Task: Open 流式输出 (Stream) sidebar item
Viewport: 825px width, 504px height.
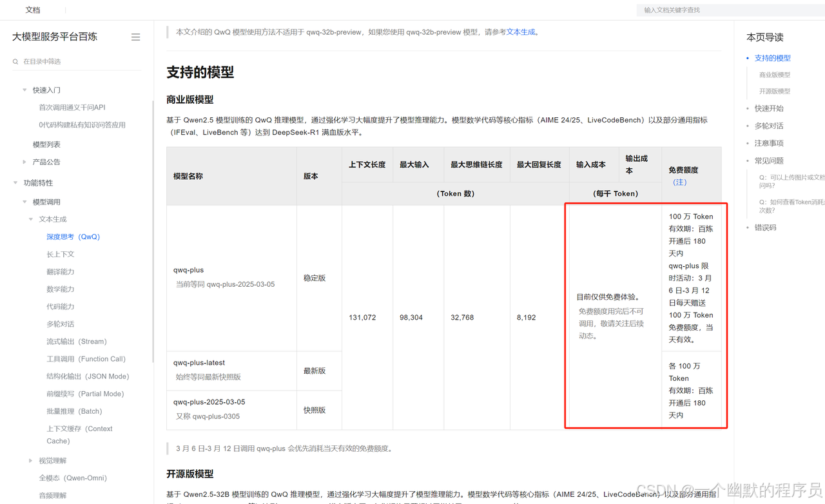Action: (77, 342)
